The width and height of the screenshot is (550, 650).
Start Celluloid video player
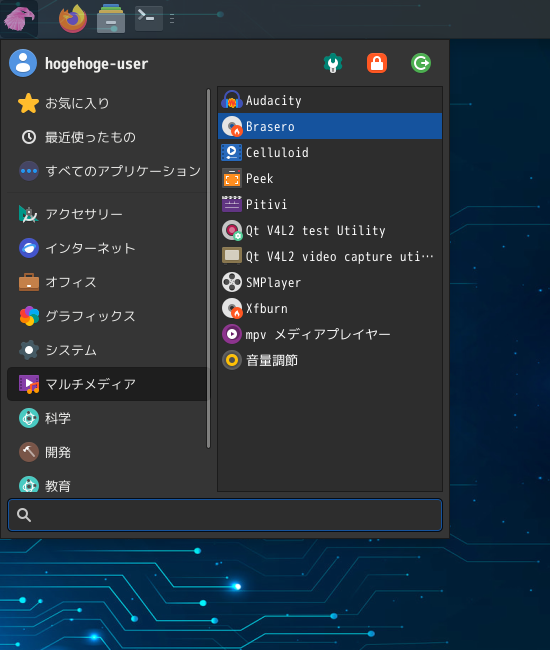click(330, 152)
